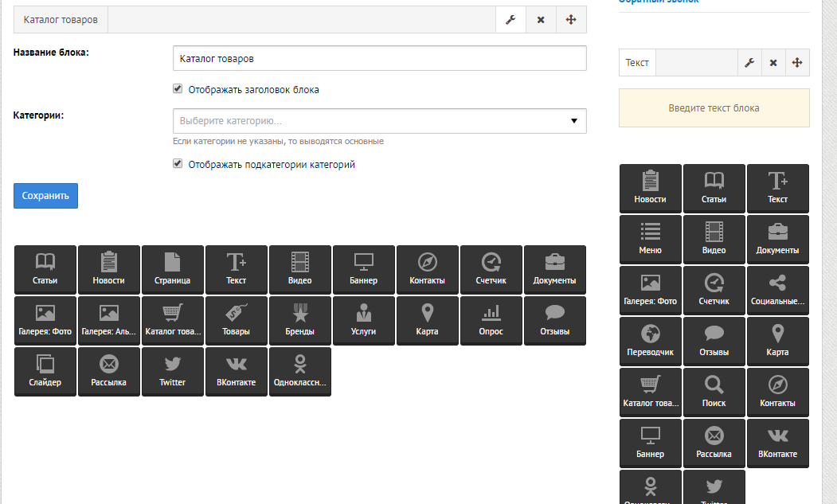This screenshot has width=837, height=504.
Task: Click the Каталог товаров tab label
Action: tap(61, 18)
